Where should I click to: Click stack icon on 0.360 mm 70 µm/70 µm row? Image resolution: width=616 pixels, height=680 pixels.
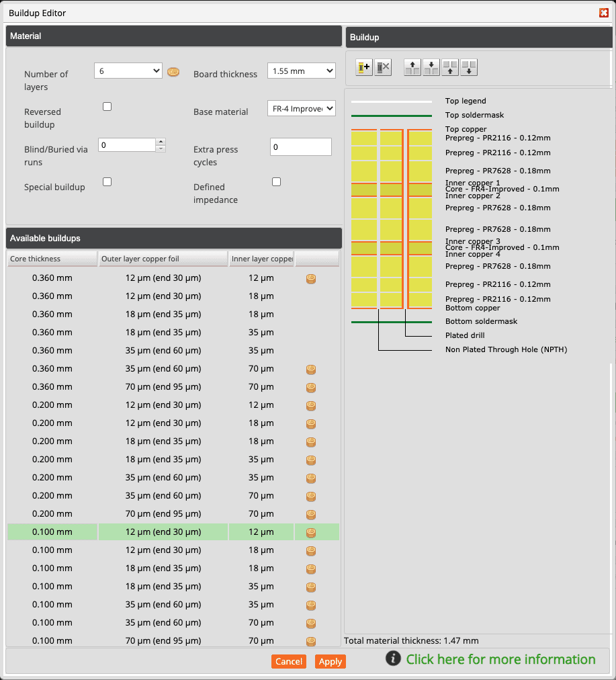point(311,388)
